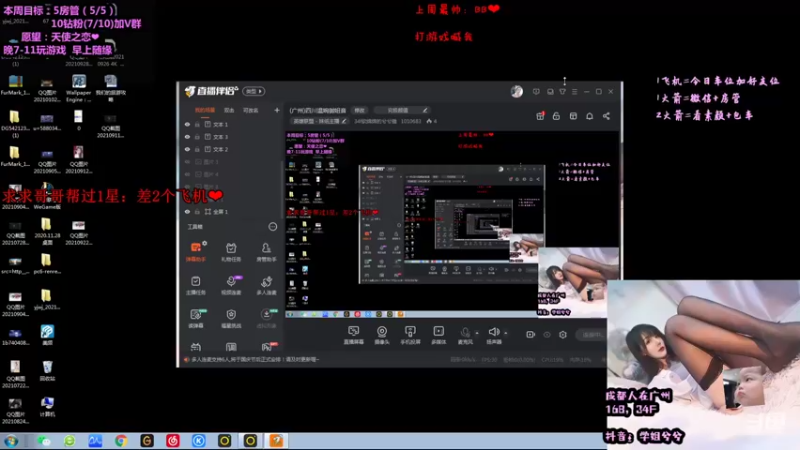Switch to the third scene tab
This screenshot has height=450, width=800.
pos(251,110)
